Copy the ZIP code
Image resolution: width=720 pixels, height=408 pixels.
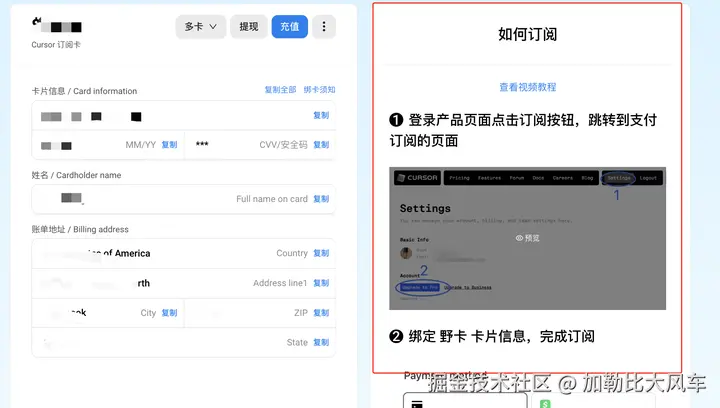pos(321,313)
